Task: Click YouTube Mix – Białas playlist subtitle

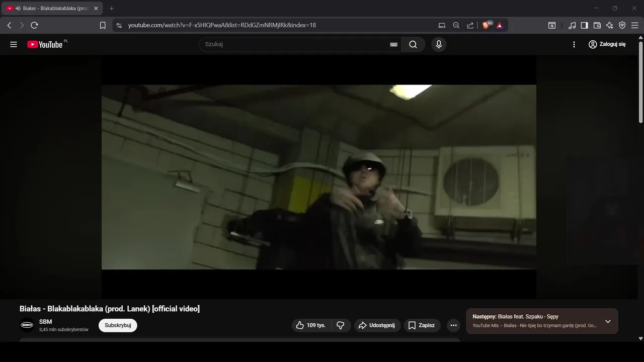Action: (x=534, y=326)
